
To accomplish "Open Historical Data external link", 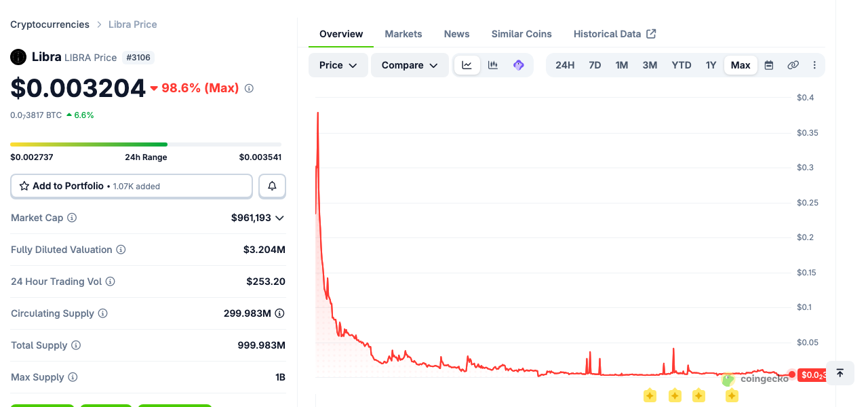I will (614, 34).
